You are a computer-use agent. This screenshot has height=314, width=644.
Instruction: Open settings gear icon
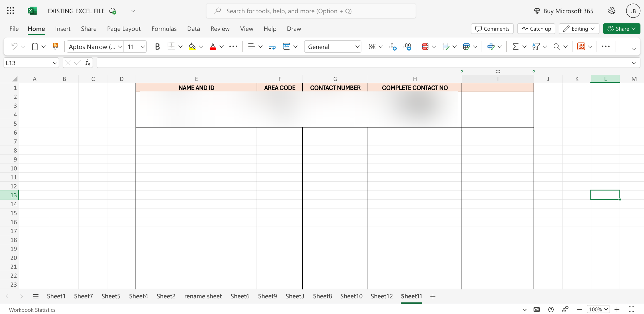point(612,11)
